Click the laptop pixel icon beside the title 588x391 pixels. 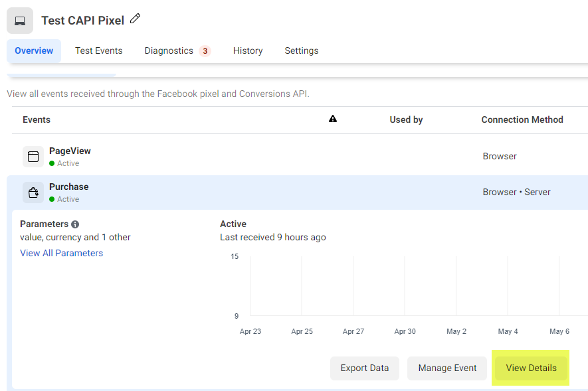tap(20, 21)
